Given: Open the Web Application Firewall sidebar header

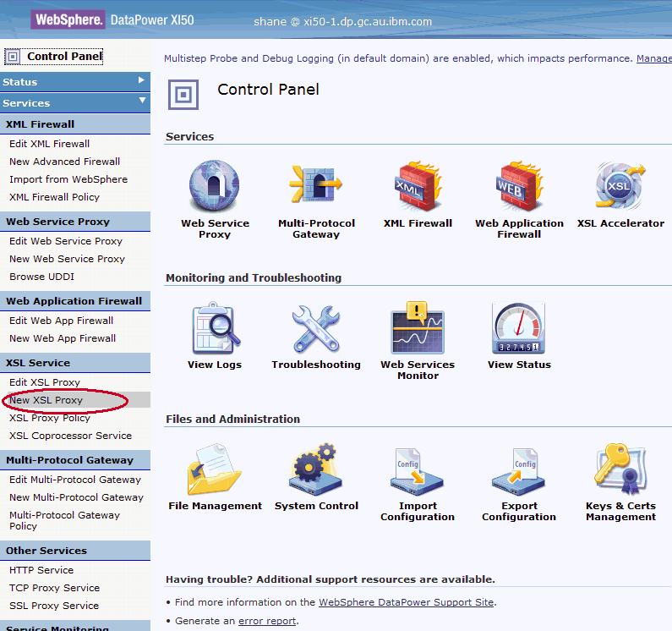Looking at the screenshot, I should tap(75, 301).
